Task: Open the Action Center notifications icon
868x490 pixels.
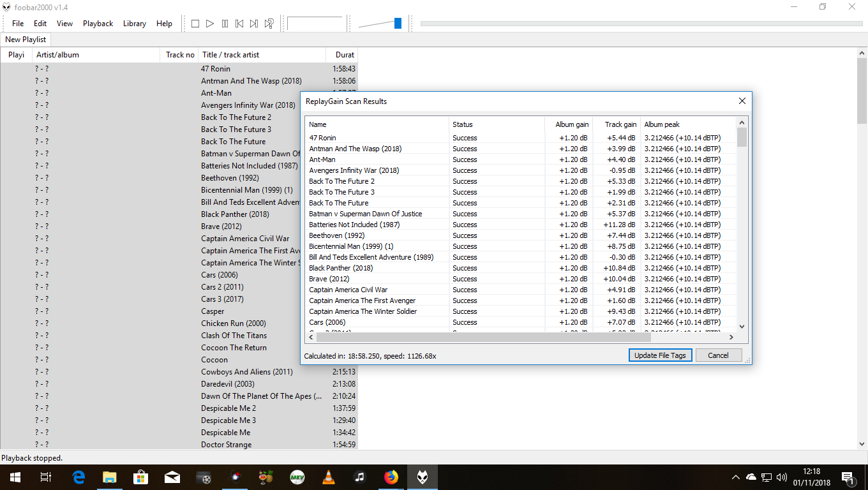Action: (x=849, y=477)
